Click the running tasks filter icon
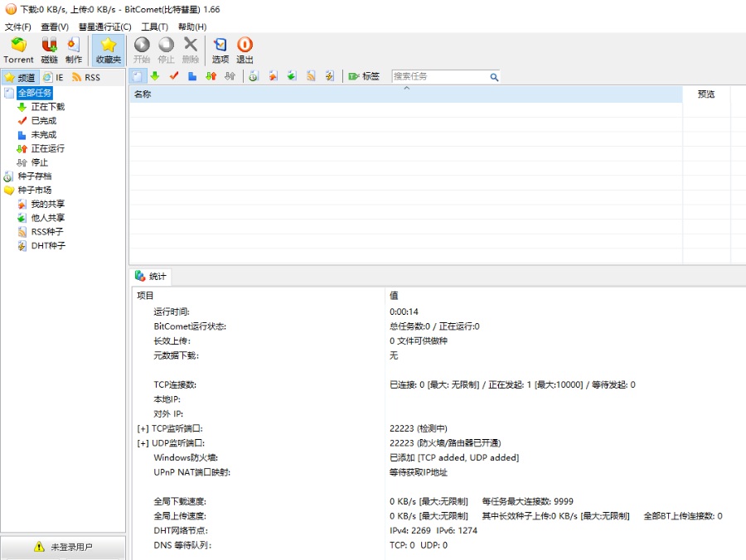Image resolution: width=746 pixels, height=560 pixels. 211,76
